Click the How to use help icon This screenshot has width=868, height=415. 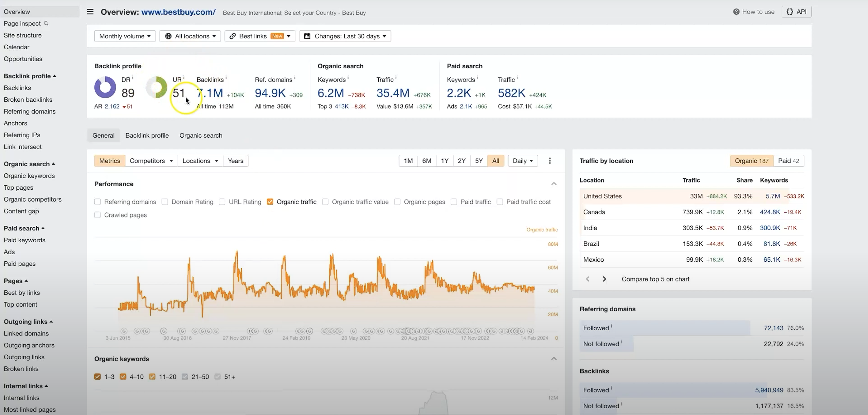click(736, 12)
